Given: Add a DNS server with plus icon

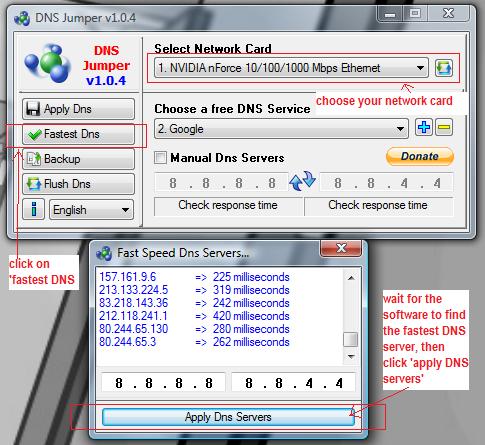Looking at the screenshot, I should coord(424,127).
